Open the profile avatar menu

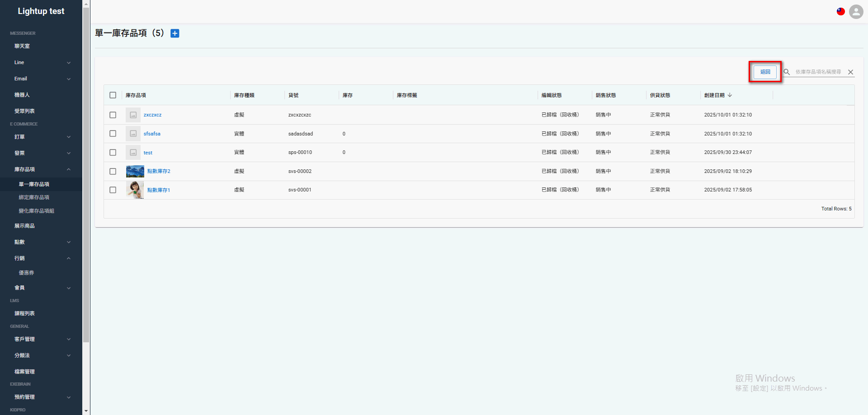click(x=856, y=12)
